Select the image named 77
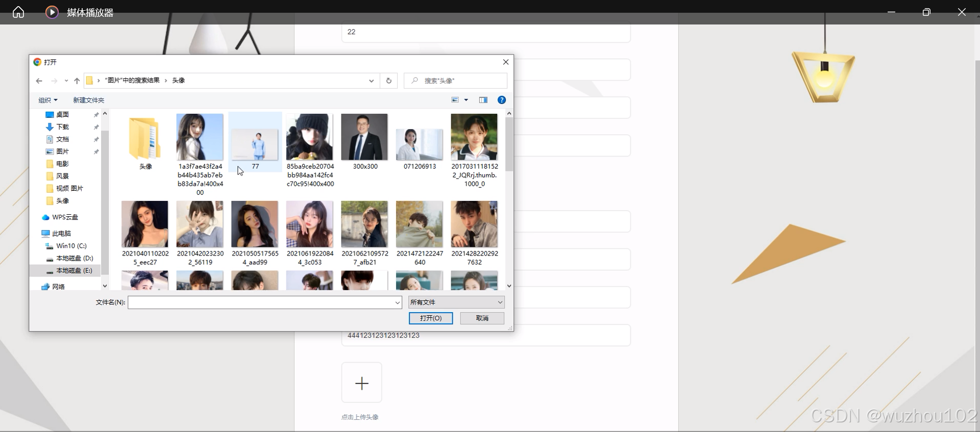Viewport: 980px width, 432px height. point(255,142)
